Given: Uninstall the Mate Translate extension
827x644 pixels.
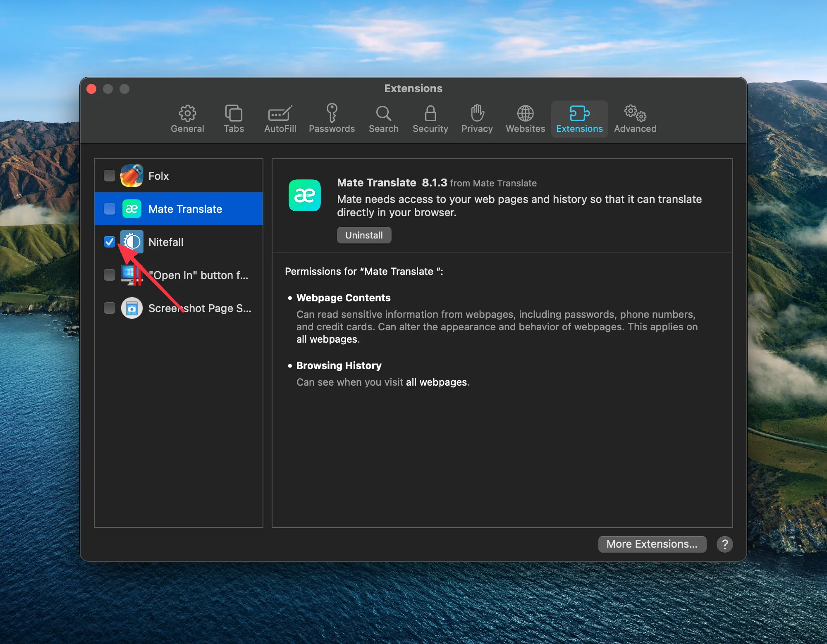Looking at the screenshot, I should pyautogui.click(x=364, y=235).
